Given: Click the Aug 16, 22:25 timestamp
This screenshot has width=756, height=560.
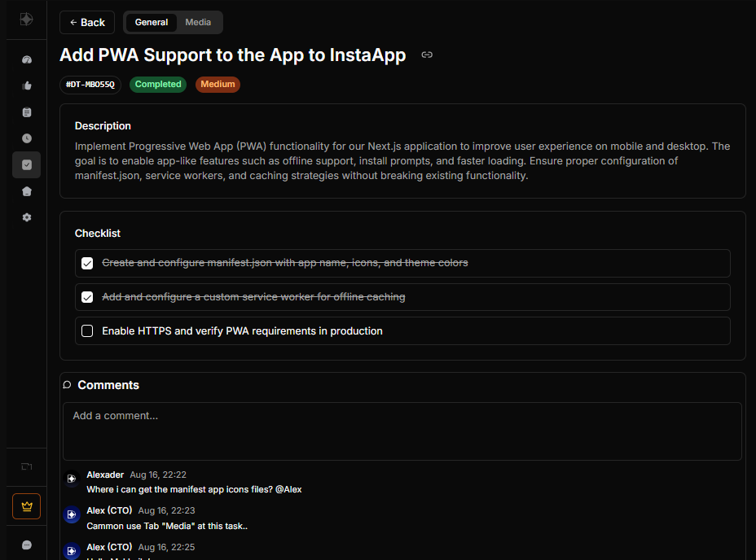Looking at the screenshot, I should [x=166, y=547].
